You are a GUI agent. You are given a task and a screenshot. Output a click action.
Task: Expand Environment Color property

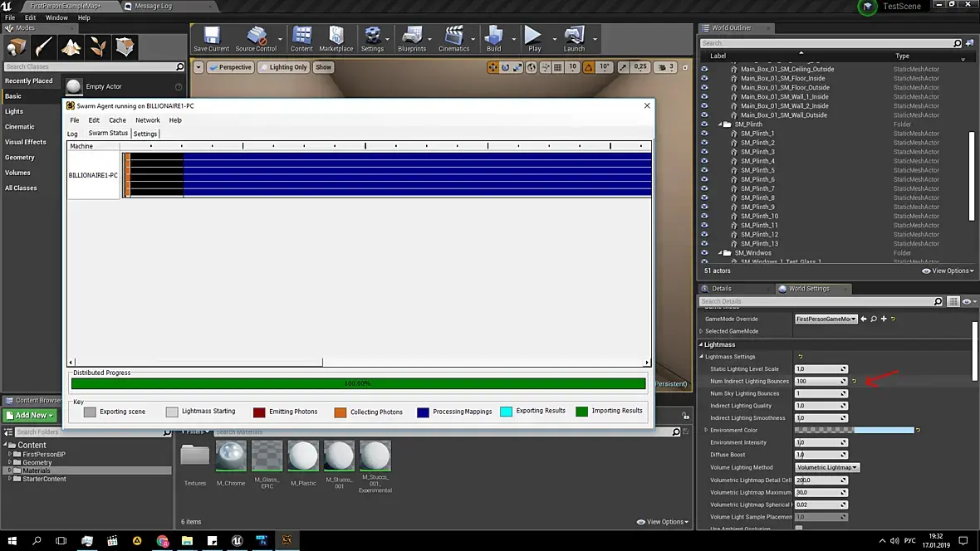tap(706, 430)
